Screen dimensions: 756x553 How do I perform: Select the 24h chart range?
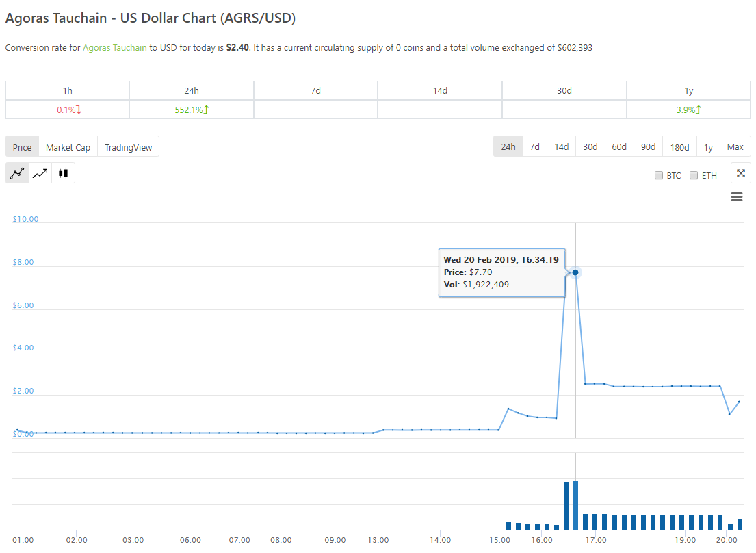[x=508, y=146]
